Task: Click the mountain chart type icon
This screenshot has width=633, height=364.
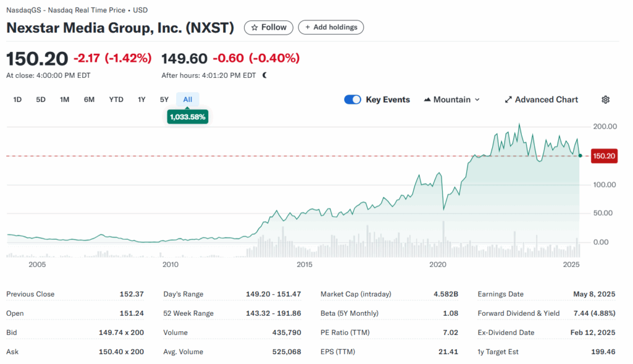Action: [427, 99]
